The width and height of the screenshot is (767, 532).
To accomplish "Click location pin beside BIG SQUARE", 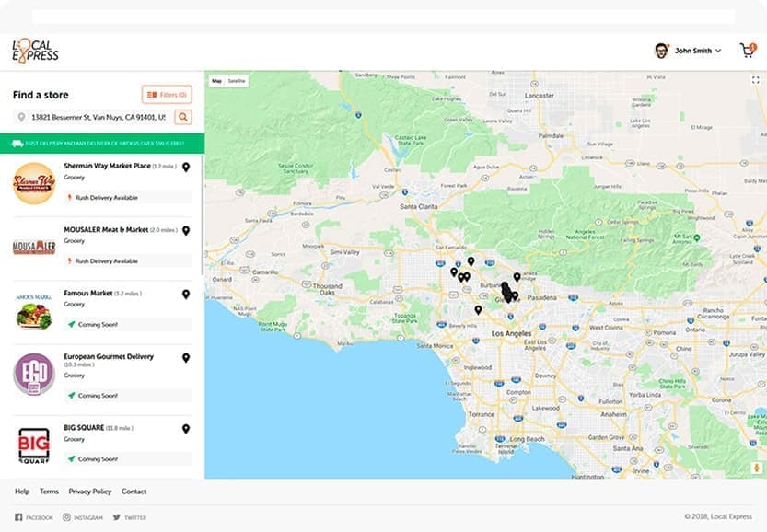I will [186, 429].
